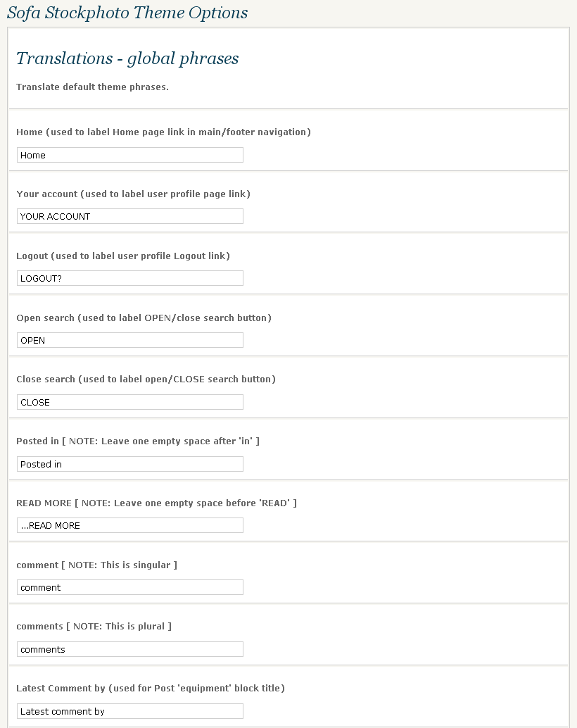The image size is (577, 728).
Task: Focus the YOUR ACCOUNT text field
Action: pyautogui.click(x=130, y=216)
